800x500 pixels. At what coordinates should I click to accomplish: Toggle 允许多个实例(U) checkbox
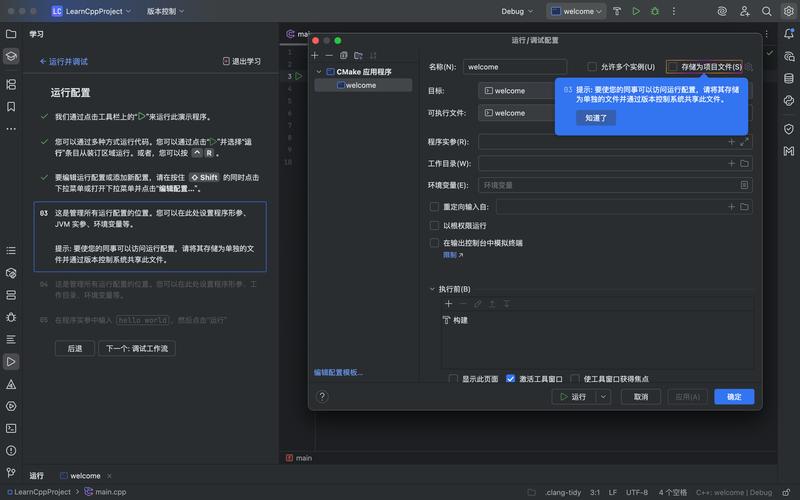pos(592,67)
